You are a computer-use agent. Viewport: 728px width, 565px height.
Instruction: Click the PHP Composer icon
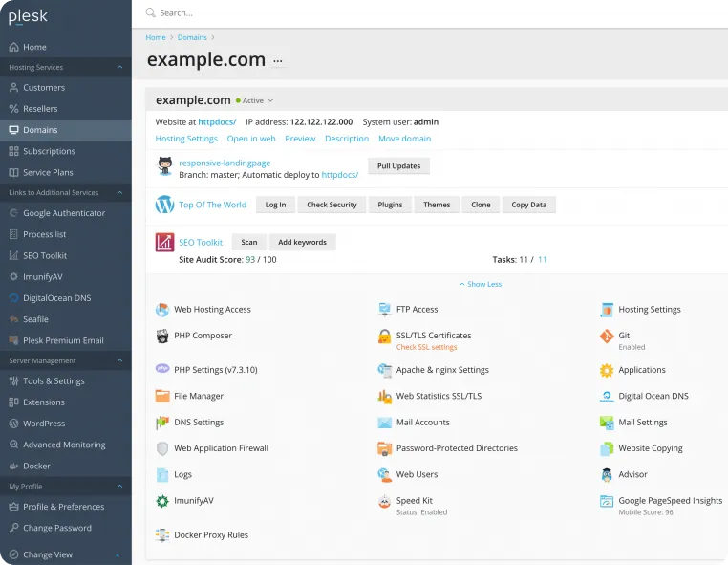coord(162,336)
